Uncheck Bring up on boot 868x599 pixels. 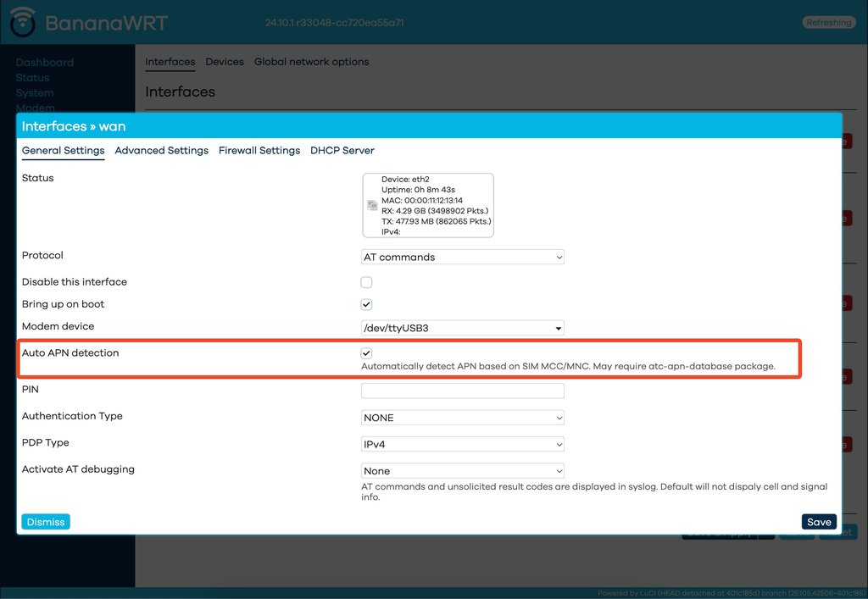366,304
